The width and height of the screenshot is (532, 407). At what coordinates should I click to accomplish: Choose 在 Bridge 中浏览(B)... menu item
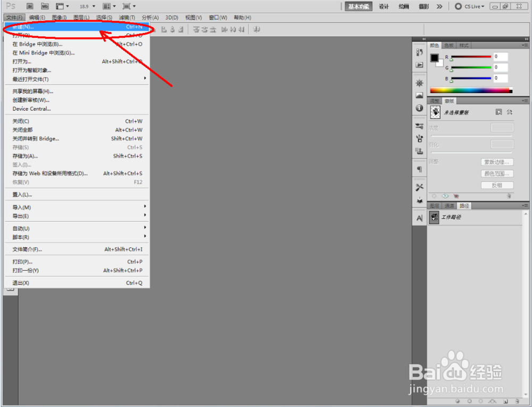click(77, 44)
